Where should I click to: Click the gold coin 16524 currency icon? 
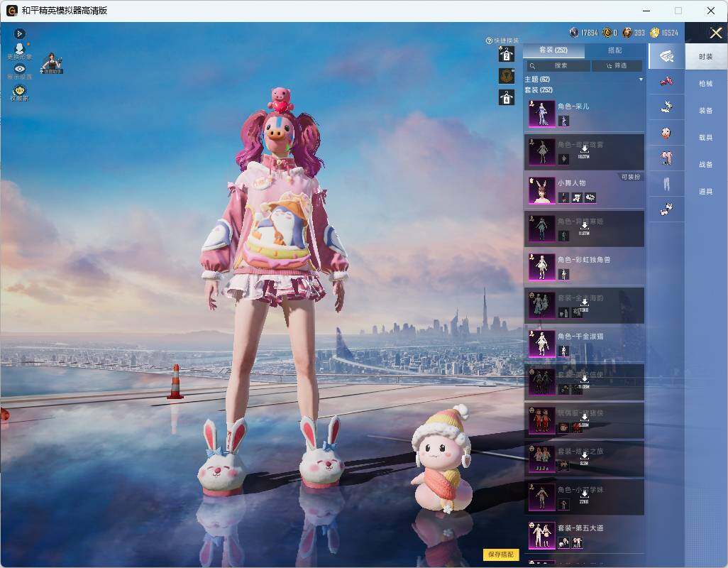coord(655,33)
